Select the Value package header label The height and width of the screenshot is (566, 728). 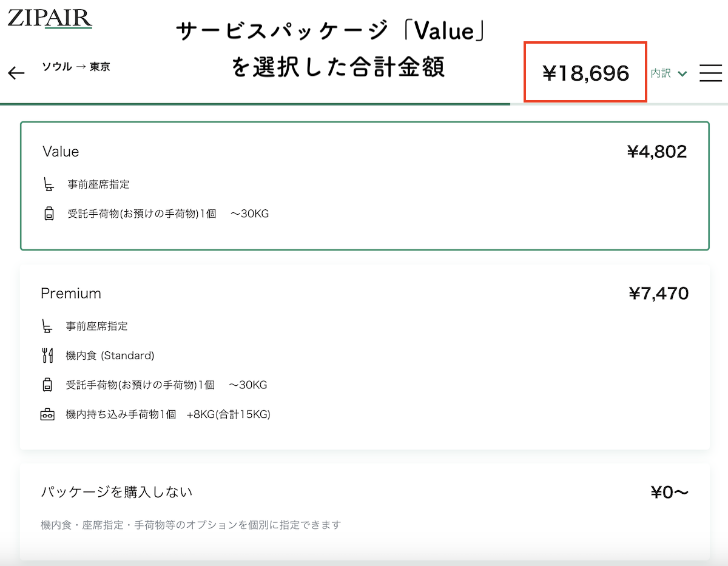pyautogui.click(x=60, y=151)
